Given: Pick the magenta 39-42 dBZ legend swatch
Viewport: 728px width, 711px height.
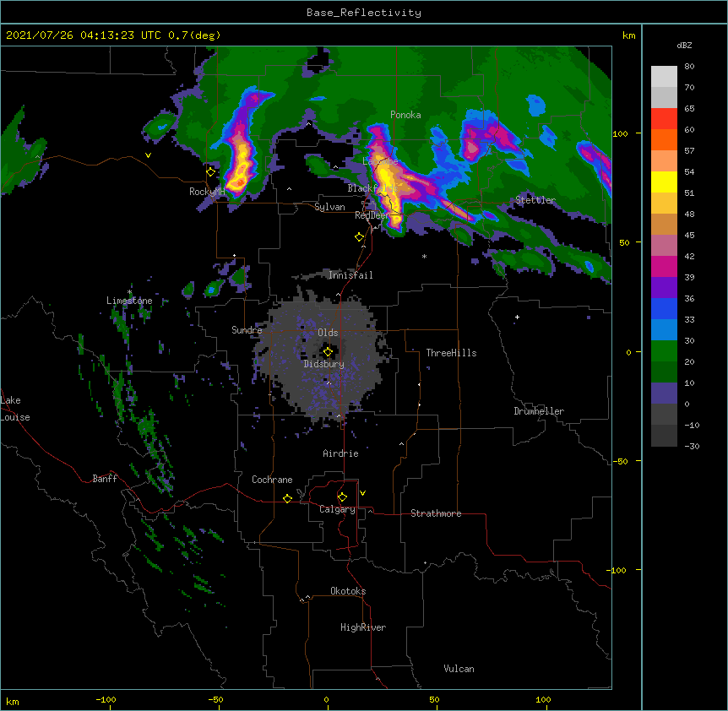Looking at the screenshot, I should [664, 266].
